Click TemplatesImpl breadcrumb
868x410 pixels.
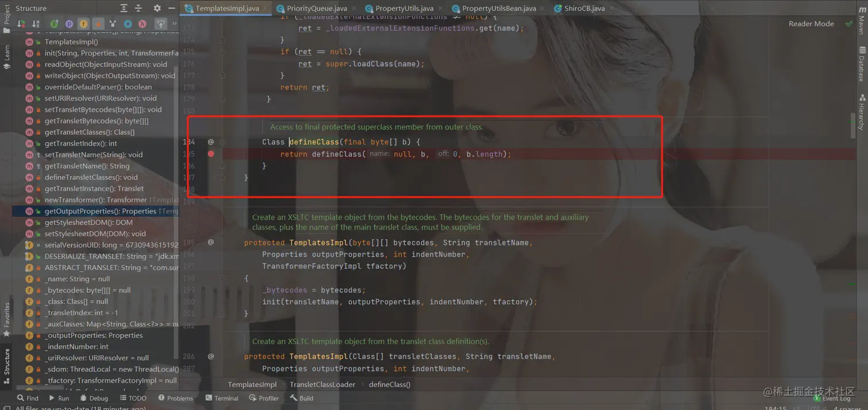coord(252,384)
